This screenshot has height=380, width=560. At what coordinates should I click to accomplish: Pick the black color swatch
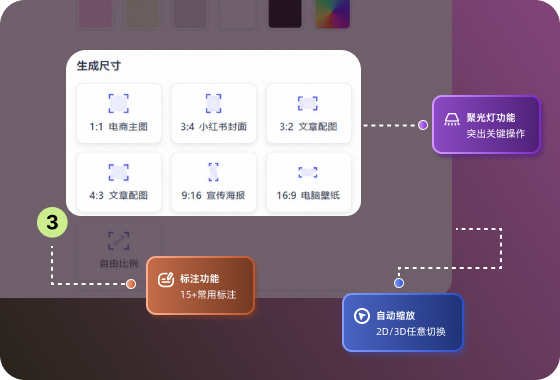[285, 14]
